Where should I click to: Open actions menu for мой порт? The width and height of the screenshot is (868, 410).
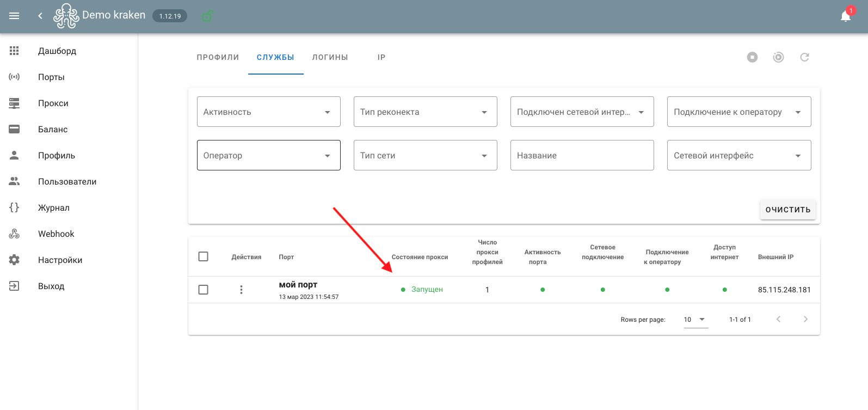pyautogui.click(x=241, y=290)
